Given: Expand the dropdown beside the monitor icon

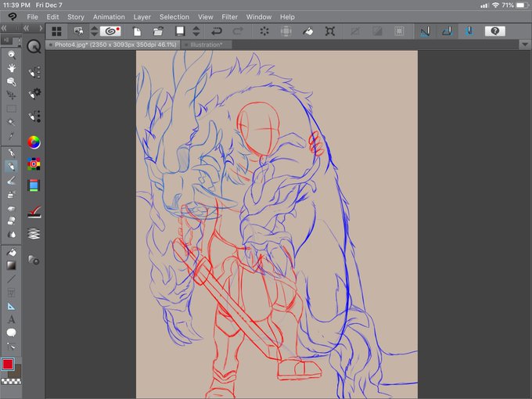Looking at the screenshot, I should coord(95,31).
